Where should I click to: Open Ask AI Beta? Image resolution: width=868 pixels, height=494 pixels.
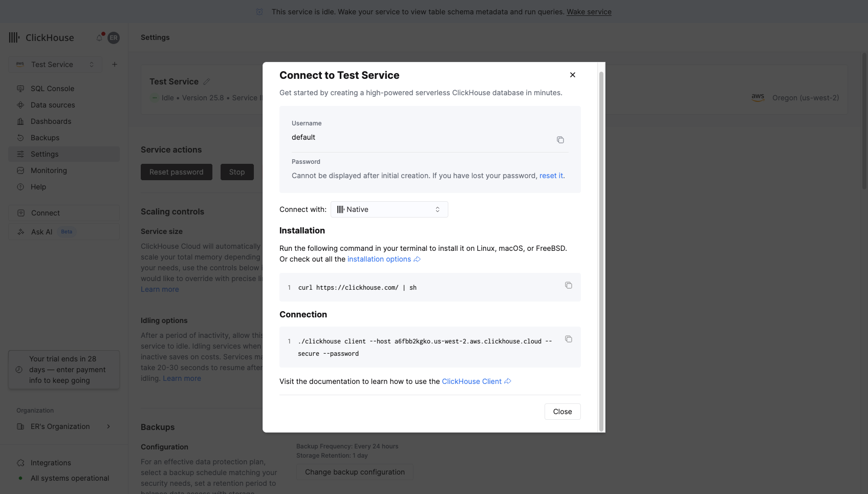[64, 232]
